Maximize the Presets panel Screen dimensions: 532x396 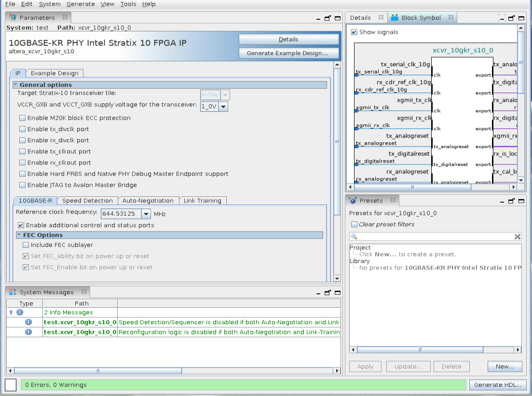coord(521,201)
